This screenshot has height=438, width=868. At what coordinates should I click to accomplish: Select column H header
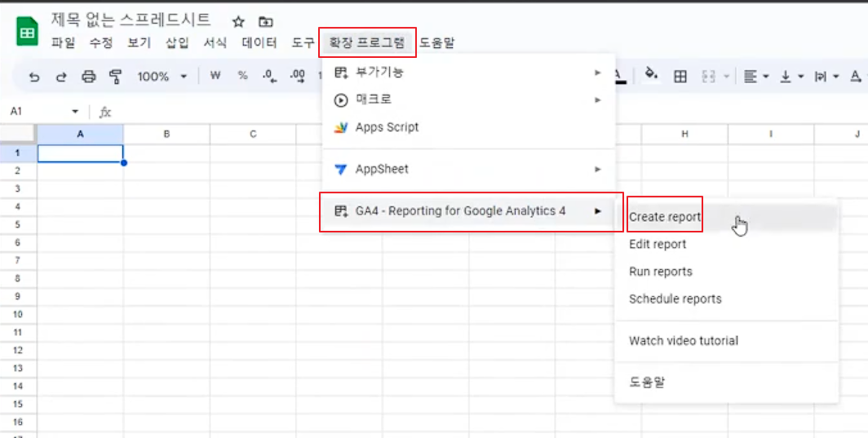click(x=684, y=134)
